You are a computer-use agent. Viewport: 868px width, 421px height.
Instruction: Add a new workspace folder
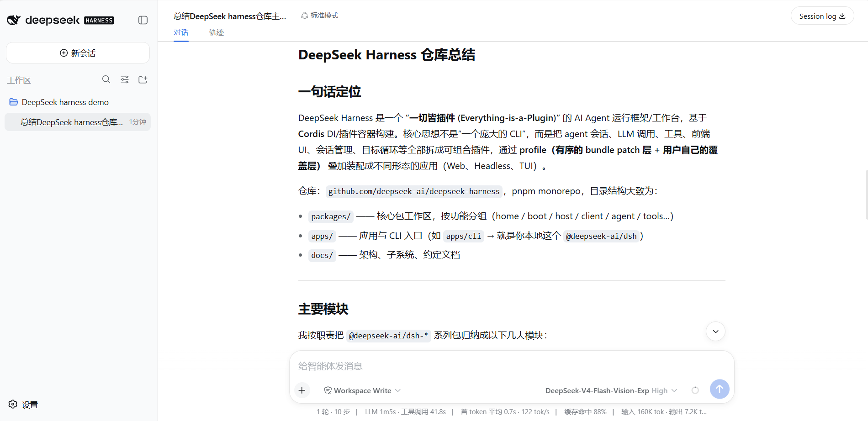(143, 79)
